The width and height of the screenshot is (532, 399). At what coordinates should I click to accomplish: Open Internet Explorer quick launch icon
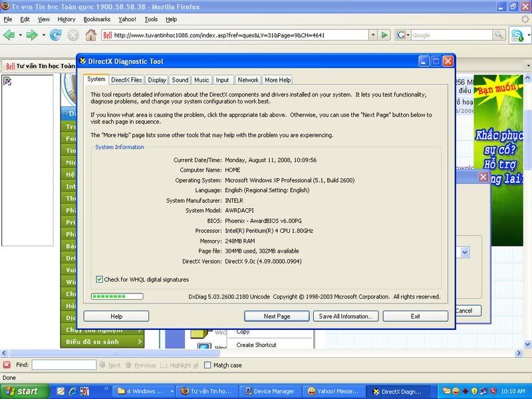(x=72, y=391)
